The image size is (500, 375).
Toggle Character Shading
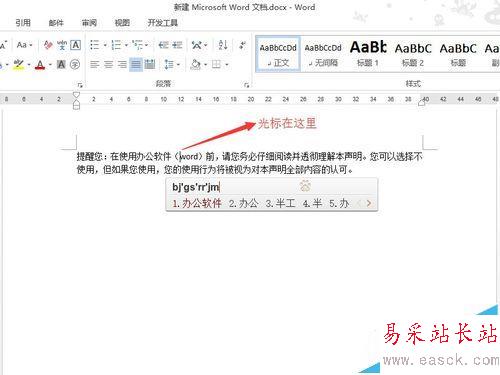pos(61,64)
